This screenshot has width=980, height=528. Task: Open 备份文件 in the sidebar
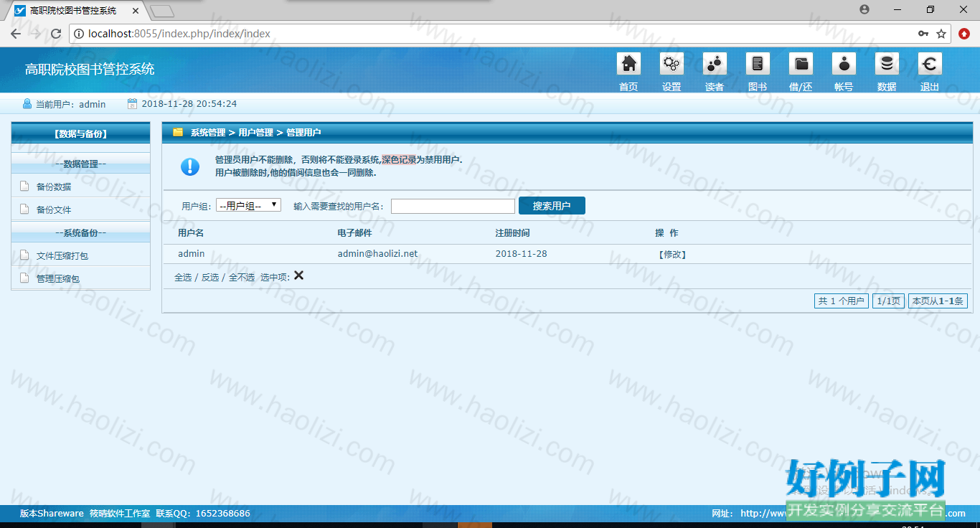(x=54, y=209)
